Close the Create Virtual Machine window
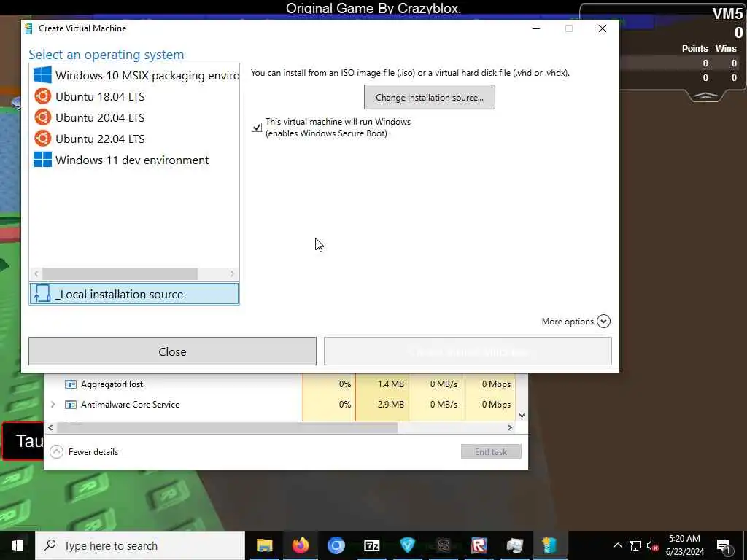This screenshot has width=747, height=560. (x=602, y=28)
